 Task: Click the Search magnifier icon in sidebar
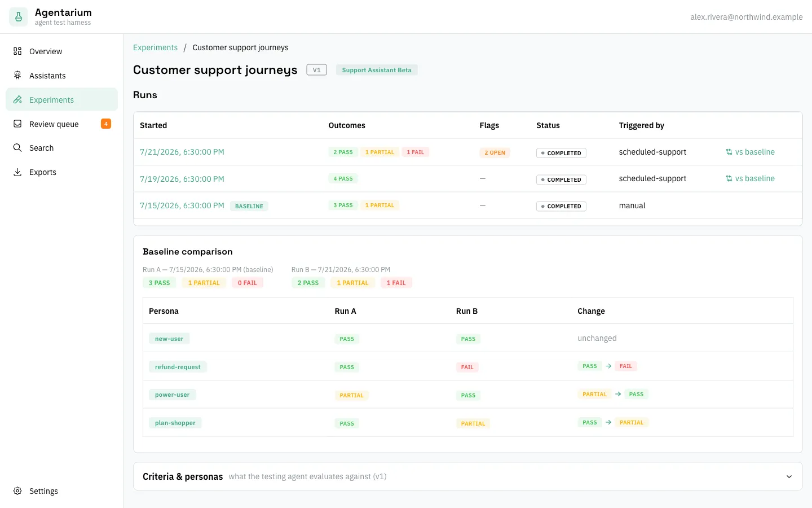point(17,148)
